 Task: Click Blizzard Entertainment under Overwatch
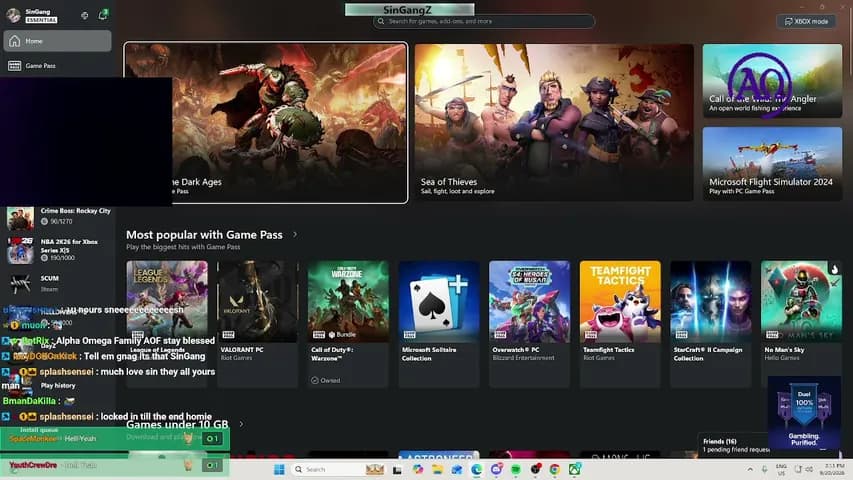point(523,358)
